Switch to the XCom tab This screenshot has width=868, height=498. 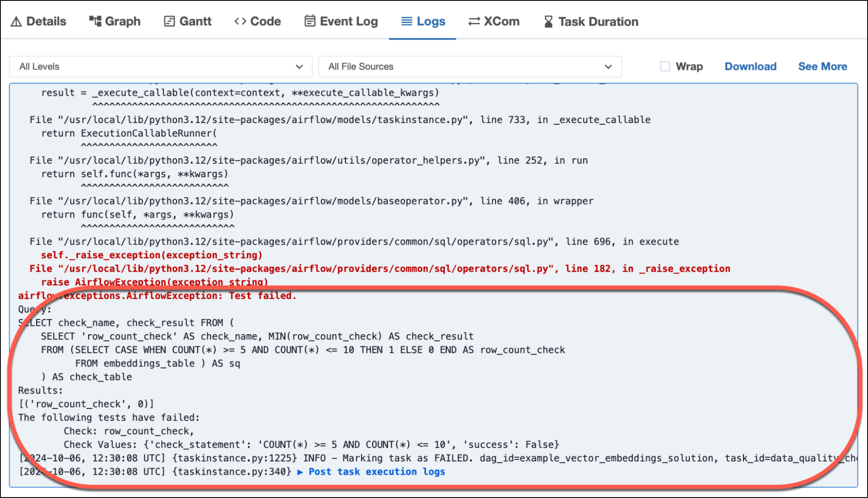tap(501, 21)
